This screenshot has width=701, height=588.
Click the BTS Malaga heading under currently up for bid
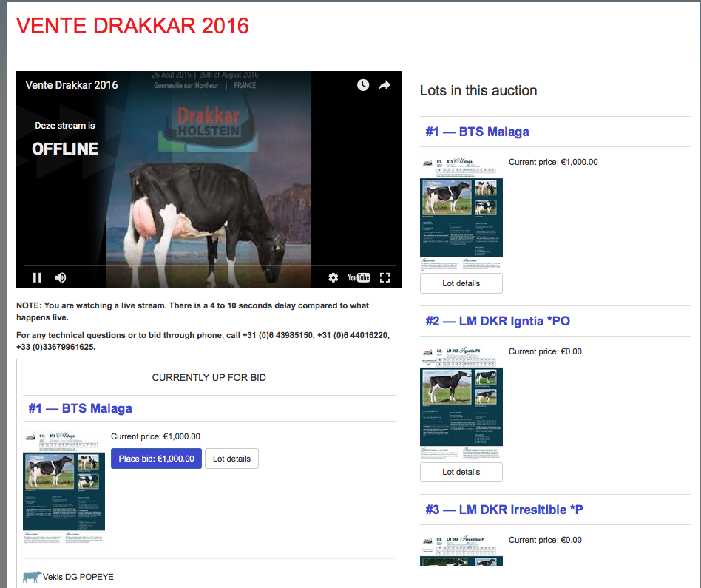pyautogui.click(x=80, y=408)
